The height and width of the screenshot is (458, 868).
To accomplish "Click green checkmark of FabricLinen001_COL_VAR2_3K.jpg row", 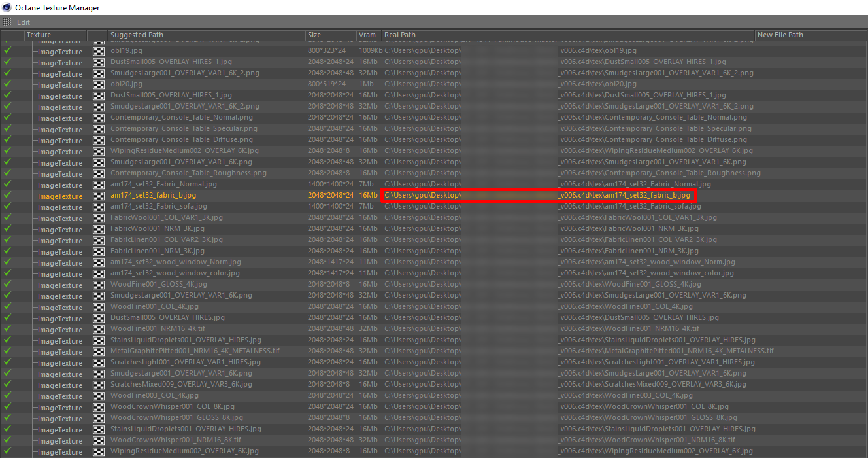I will click(x=8, y=239).
